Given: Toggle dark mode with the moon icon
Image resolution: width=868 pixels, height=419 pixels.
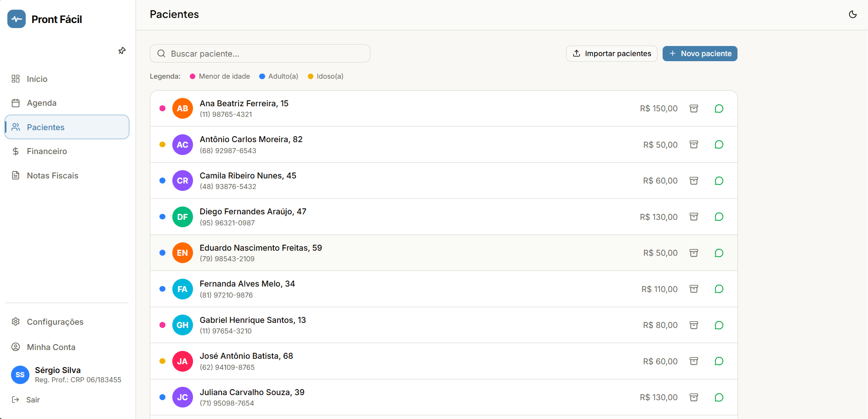Looking at the screenshot, I should click(852, 14).
